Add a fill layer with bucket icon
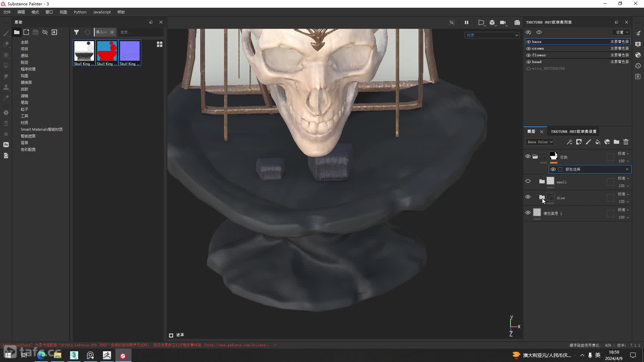This screenshot has height=362, width=644. [598, 142]
